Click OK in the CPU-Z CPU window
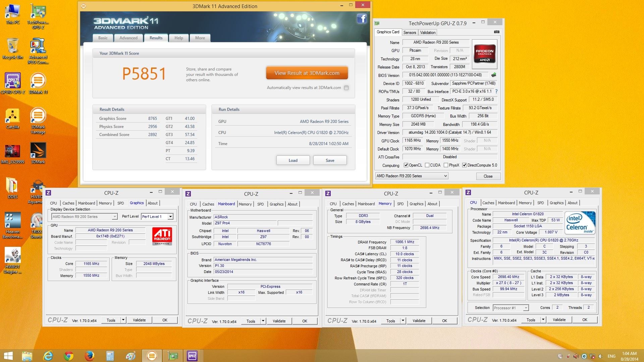 pyautogui.click(x=585, y=320)
